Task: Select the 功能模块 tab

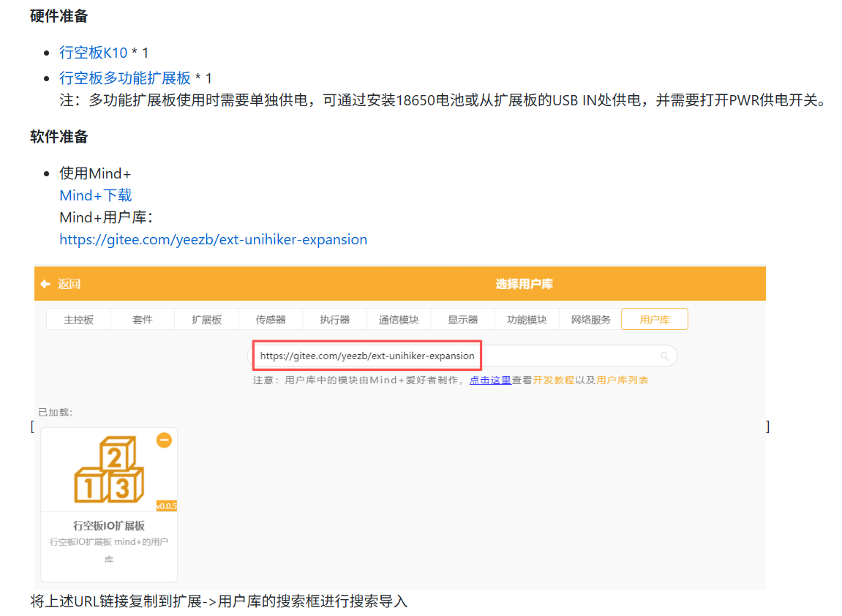Action: [x=527, y=320]
